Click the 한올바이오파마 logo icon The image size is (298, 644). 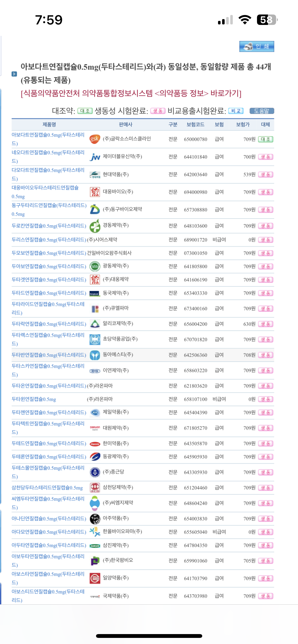(x=95, y=532)
